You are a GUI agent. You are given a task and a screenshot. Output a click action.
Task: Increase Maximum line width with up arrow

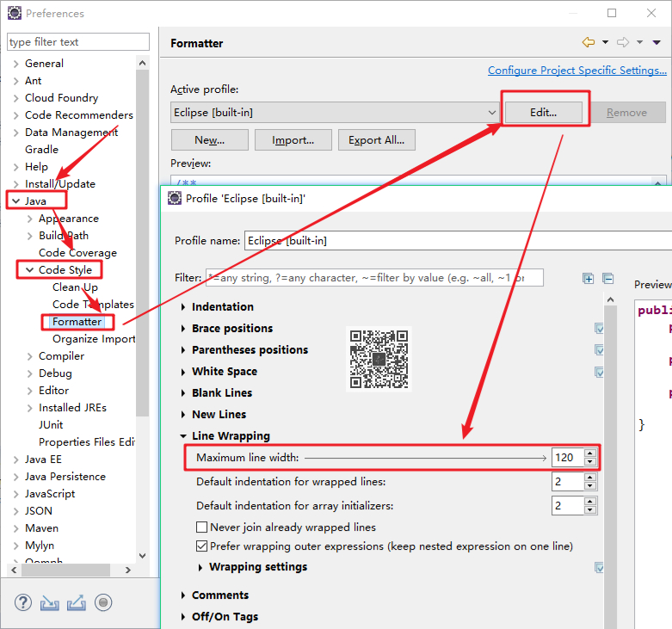coord(590,453)
